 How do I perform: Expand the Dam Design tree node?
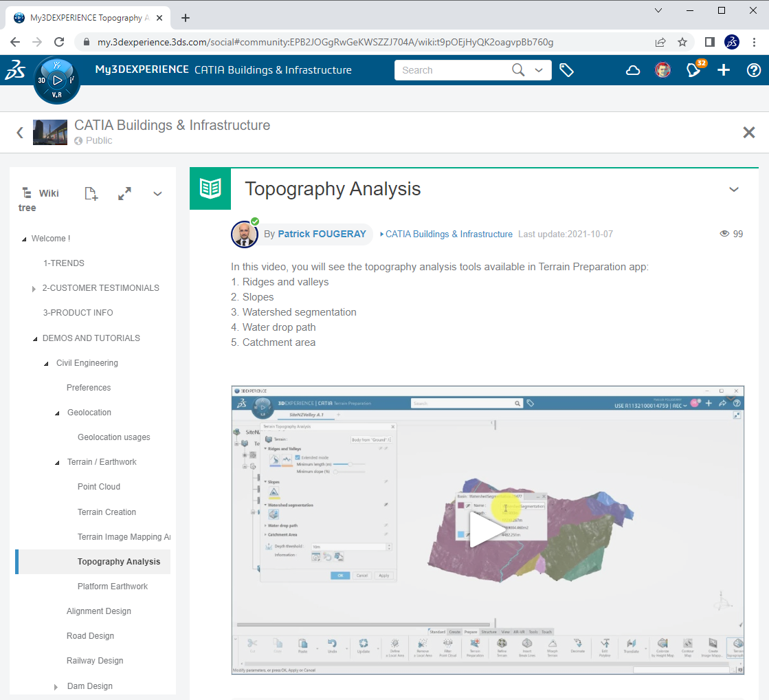coord(55,686)
